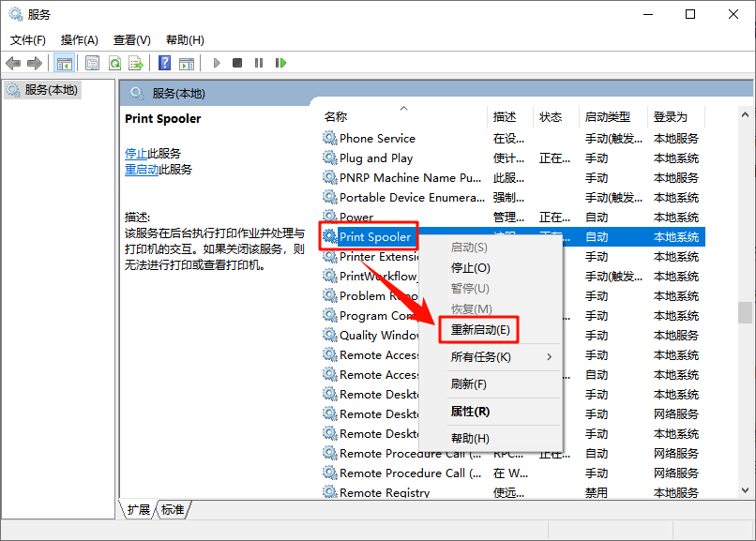Click the Refresh toolbar icon
Image resolution: width=756 pixels, height=541 pixels.
point(113,63)
